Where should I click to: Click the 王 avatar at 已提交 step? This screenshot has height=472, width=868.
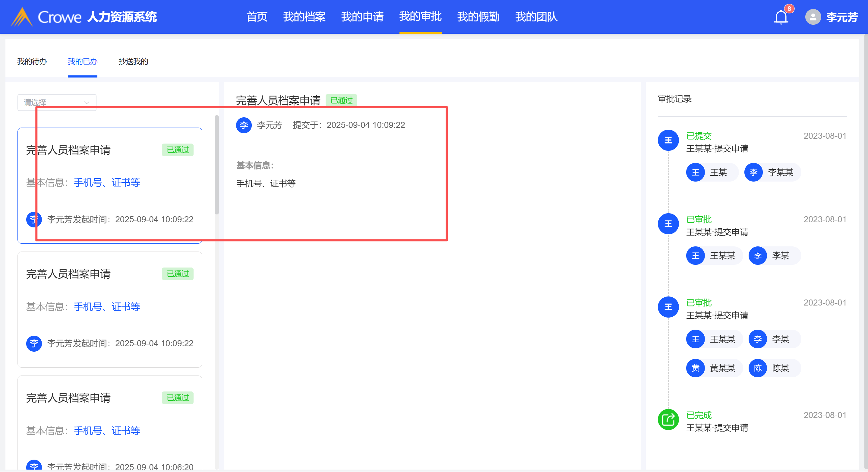tap(668, 140)
